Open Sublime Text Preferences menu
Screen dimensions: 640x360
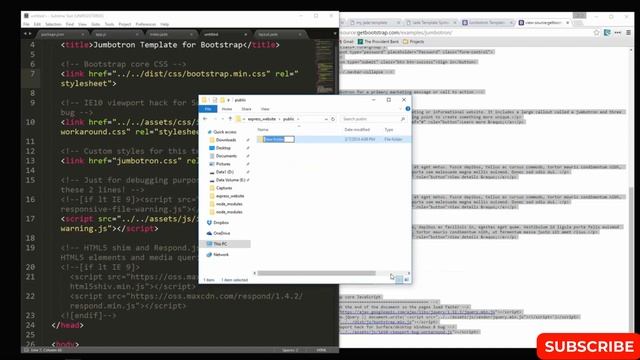145,24
